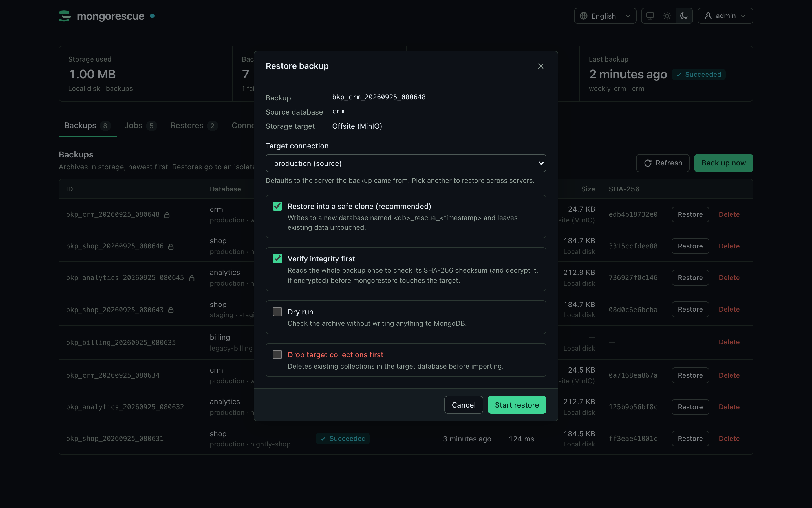The image size is (812, 508).
Task: Open the Target connection dropdown
Action: 406,163
